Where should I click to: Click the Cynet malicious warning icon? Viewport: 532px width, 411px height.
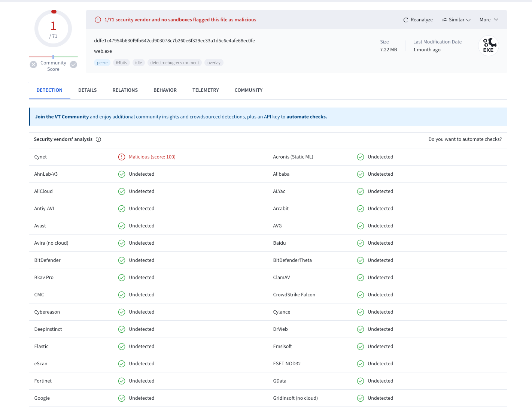122,157
